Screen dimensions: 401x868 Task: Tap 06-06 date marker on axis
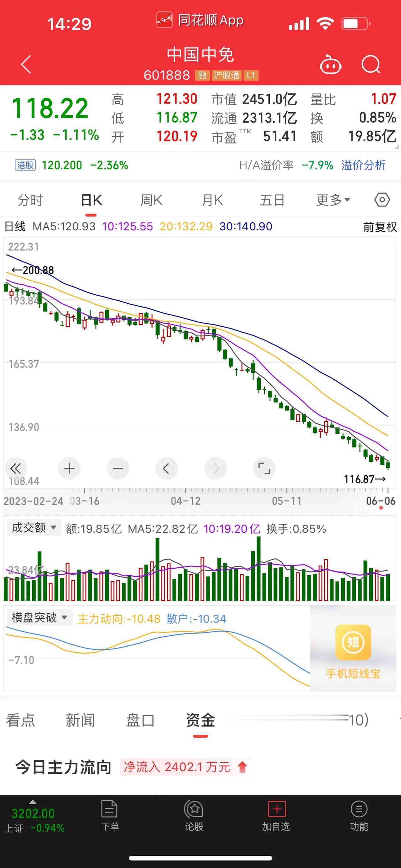point(381,501)
